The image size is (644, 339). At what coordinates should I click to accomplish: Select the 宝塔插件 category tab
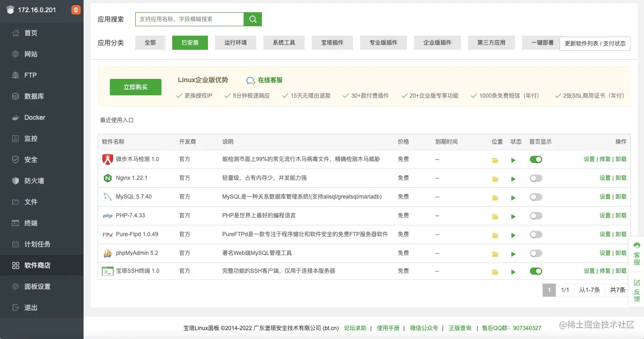pos(332,43)
